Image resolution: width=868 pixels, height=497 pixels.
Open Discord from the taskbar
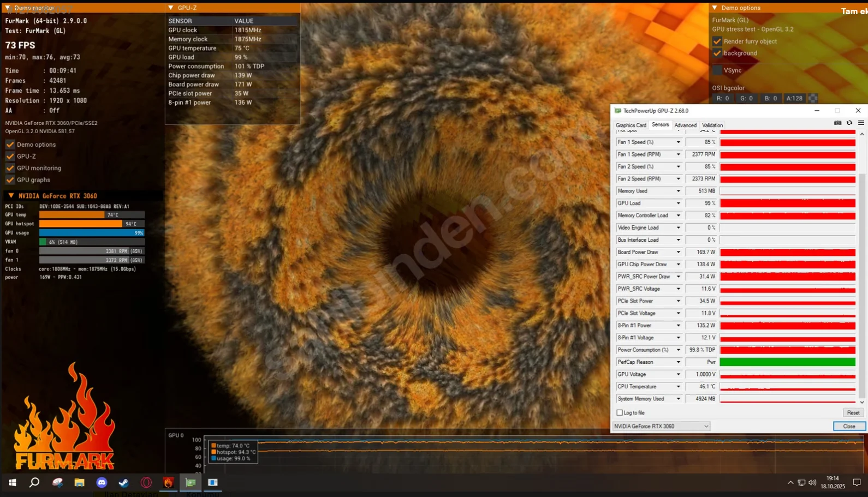pyautogui.click(x=102, y=482)
